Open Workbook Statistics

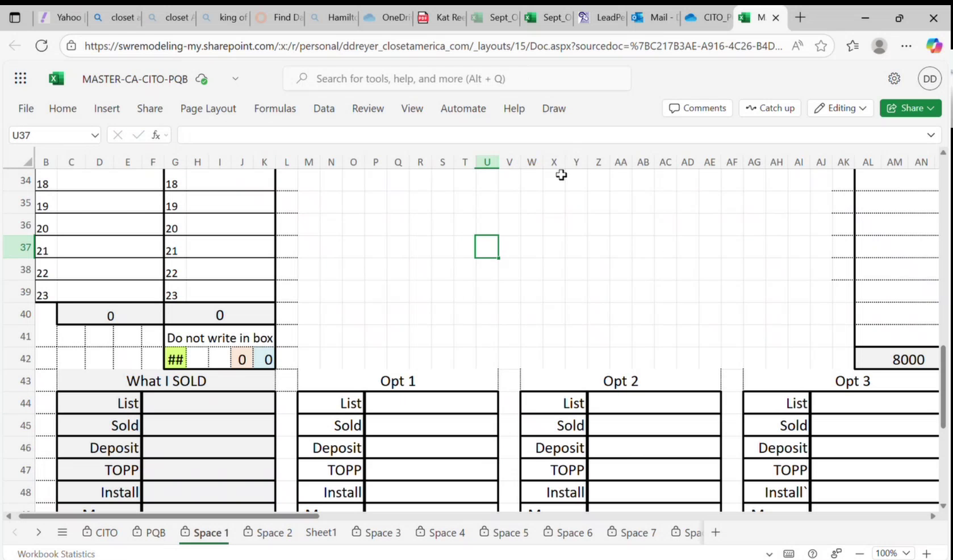click(56, 553)
